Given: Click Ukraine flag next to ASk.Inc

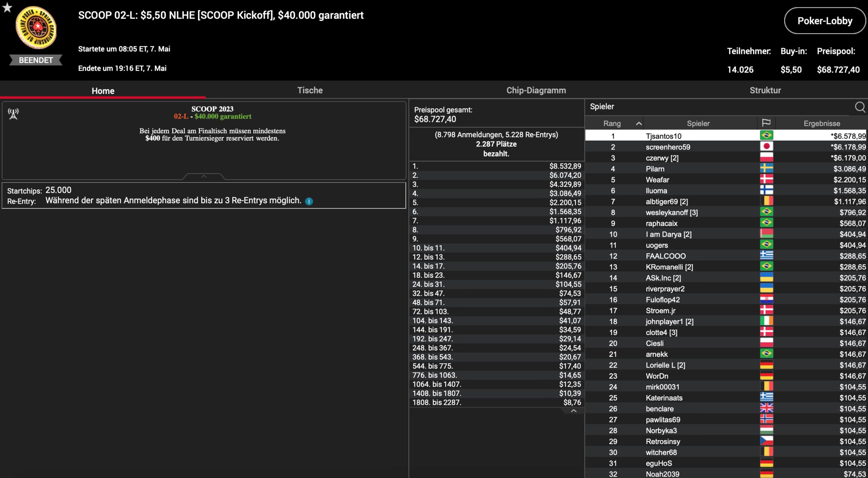Looking at the screenshot, I should pyautogui.click(x=766, y=277).
